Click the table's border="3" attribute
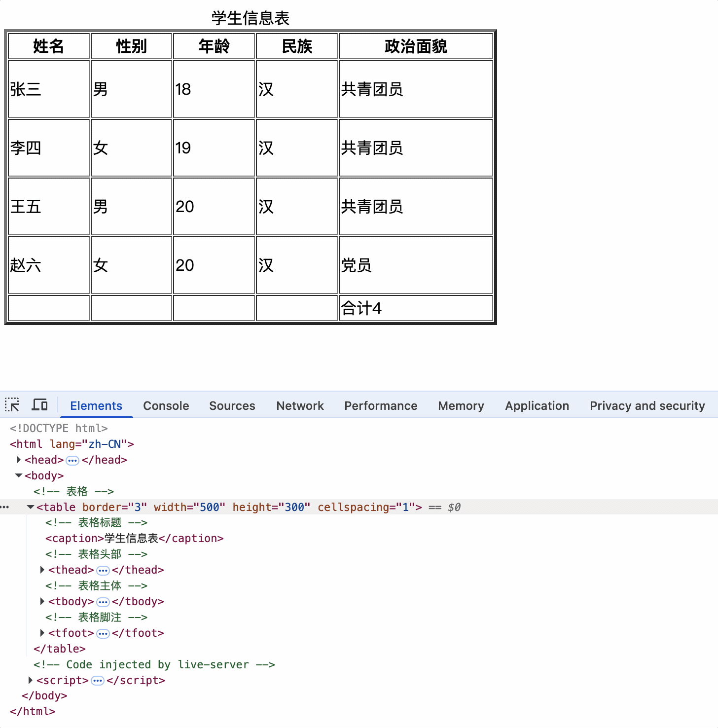Image resolution: width=718 pixels, height=728 pixels. click(x=115, y=507)
